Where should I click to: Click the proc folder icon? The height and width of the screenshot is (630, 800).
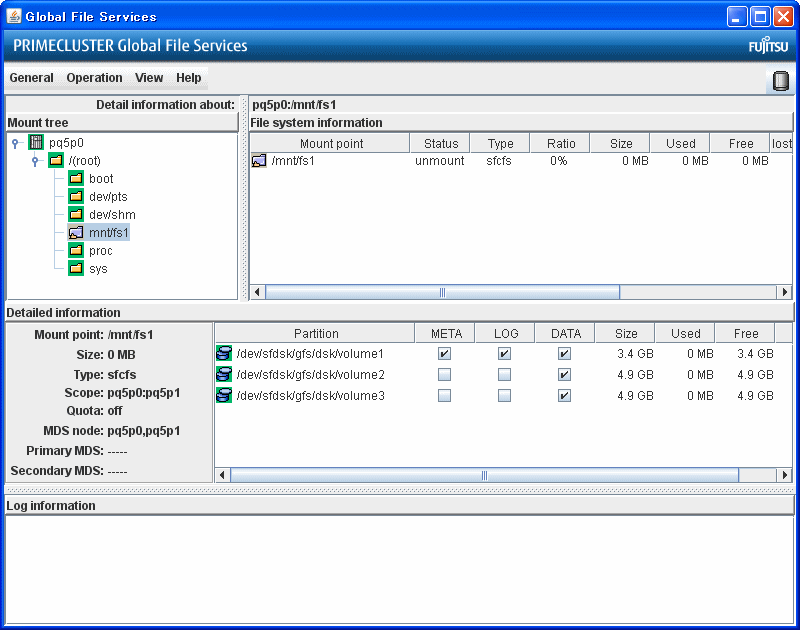click(x=76, y=250)
